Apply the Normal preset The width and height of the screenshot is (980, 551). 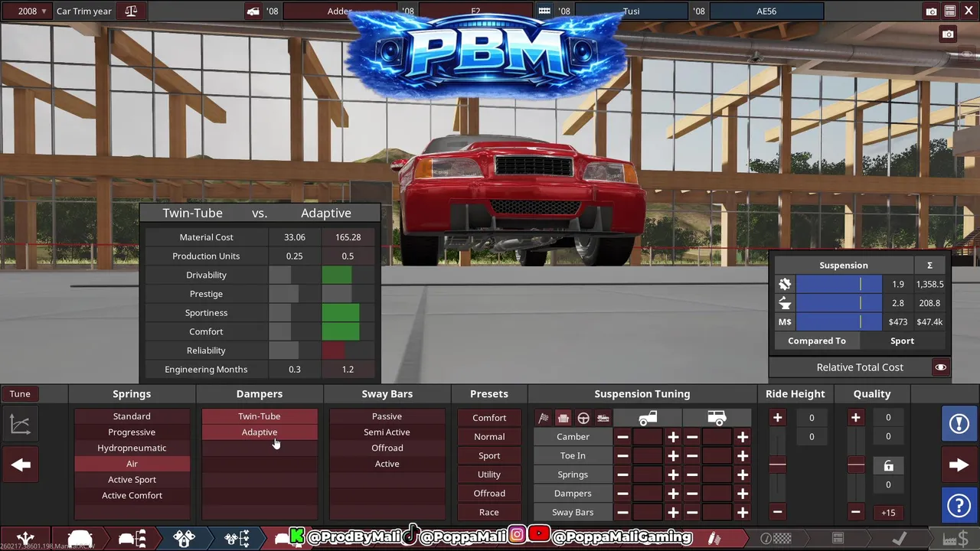tap(489, 436)
